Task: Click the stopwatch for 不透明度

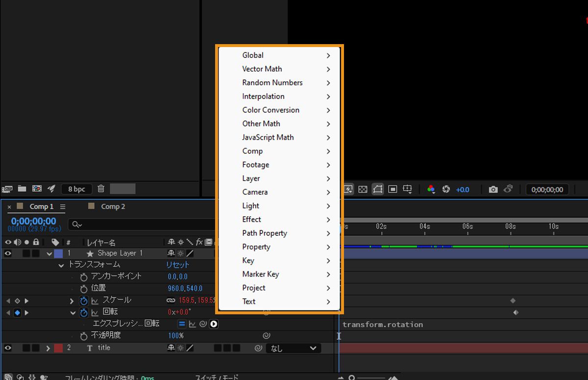Action: 83,335
